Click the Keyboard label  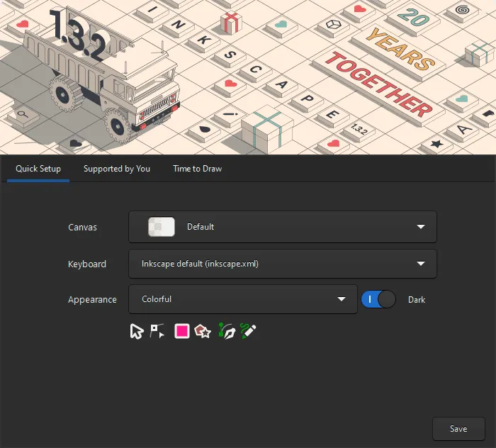[x=87, y=264]
